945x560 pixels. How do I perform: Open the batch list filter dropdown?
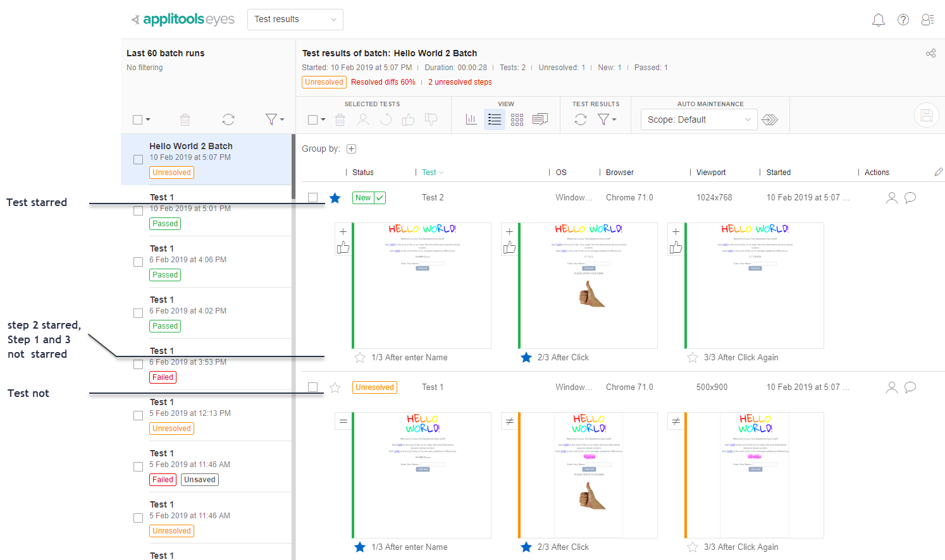(274, 119)
